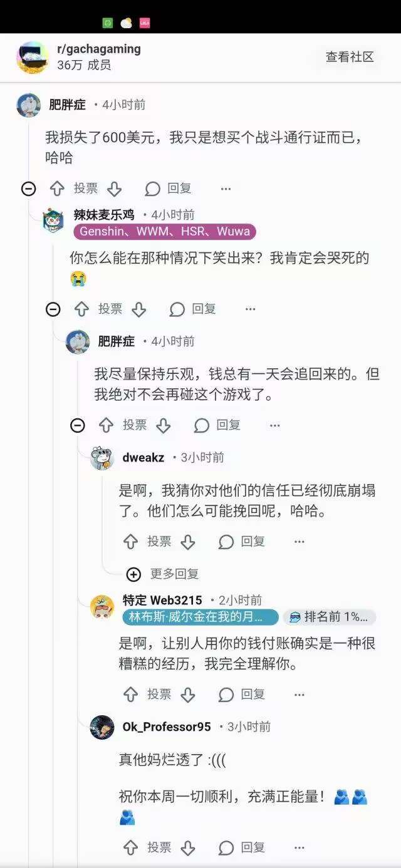Upvote Ok_Professor95's comment

click(130, 848)
